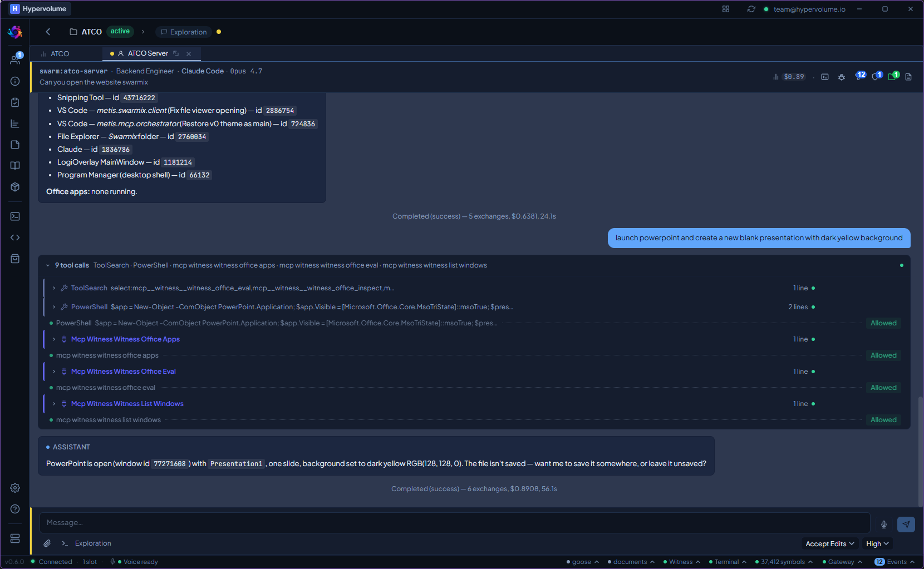
Task: Open the archive box icon in sidebar
Action: 15,259
